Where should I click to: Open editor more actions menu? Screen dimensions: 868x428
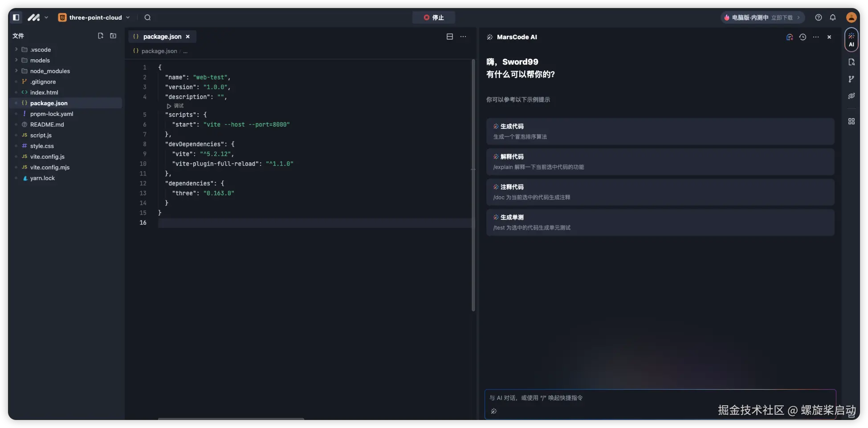pos(463,37)
